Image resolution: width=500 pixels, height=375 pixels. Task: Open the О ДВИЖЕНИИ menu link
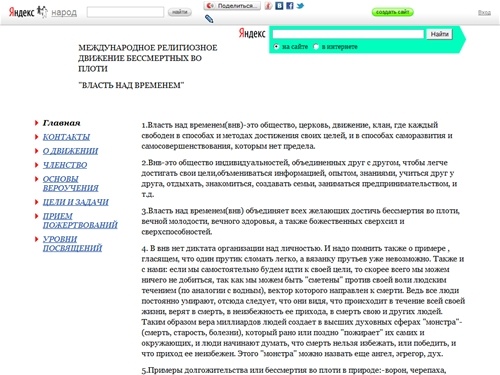(70, 151)
